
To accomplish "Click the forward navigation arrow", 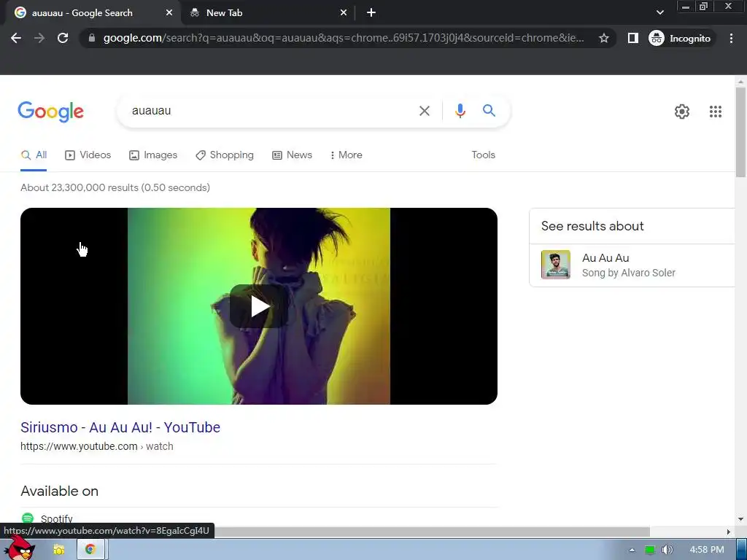I will click(x=39, y=38).
